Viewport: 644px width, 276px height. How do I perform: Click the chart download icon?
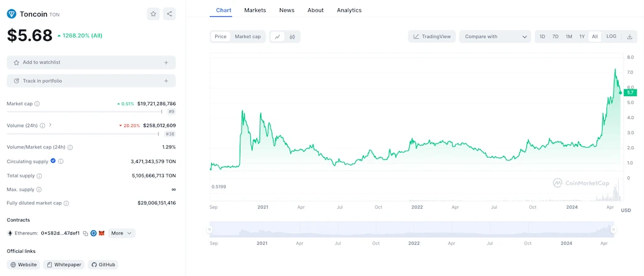click(630, 36)
